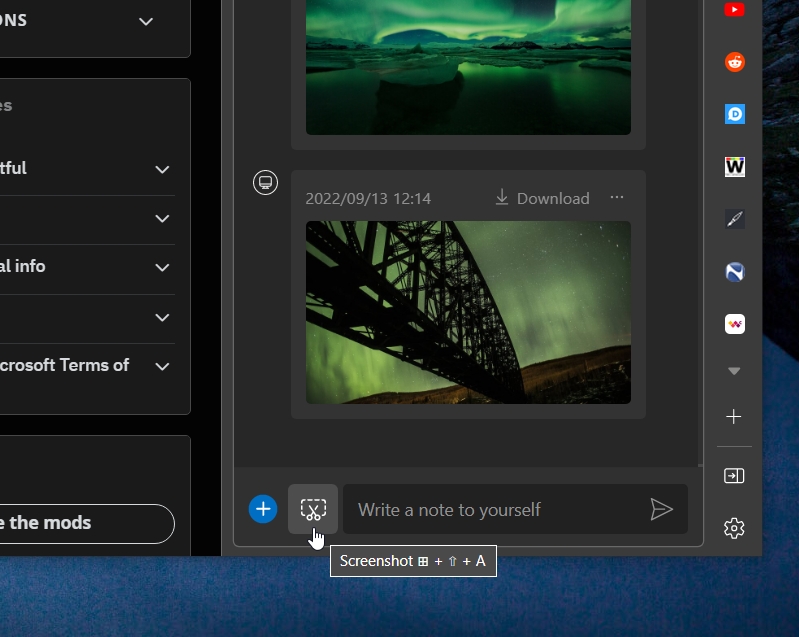Open the white squiggle app sidebar shortcut
This screenshot has height=637, width=799.
coord(735,324)
